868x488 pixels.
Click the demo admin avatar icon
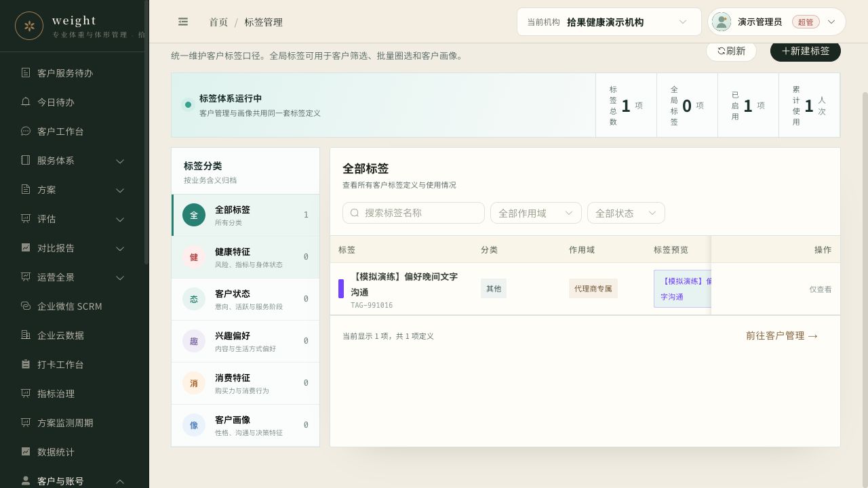click(722, 22)
